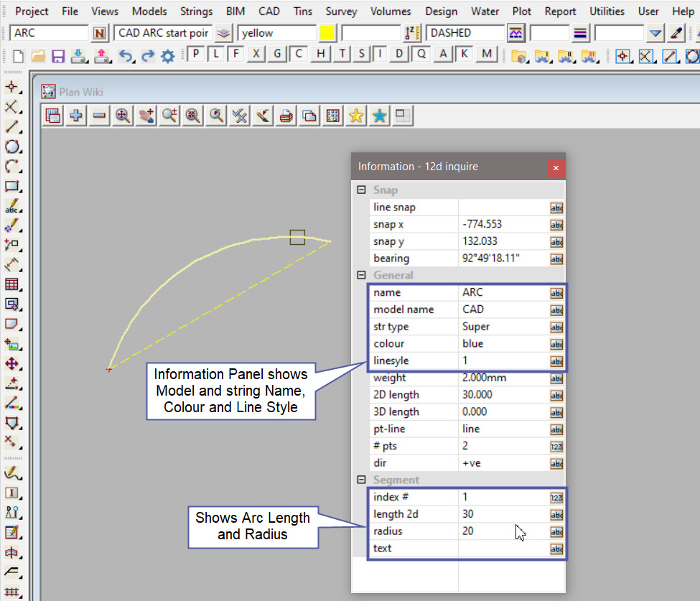The image size is (700, 601).
Task: Click the minus zoom-out button in Plan view
Action: click(x=99, y=116)
